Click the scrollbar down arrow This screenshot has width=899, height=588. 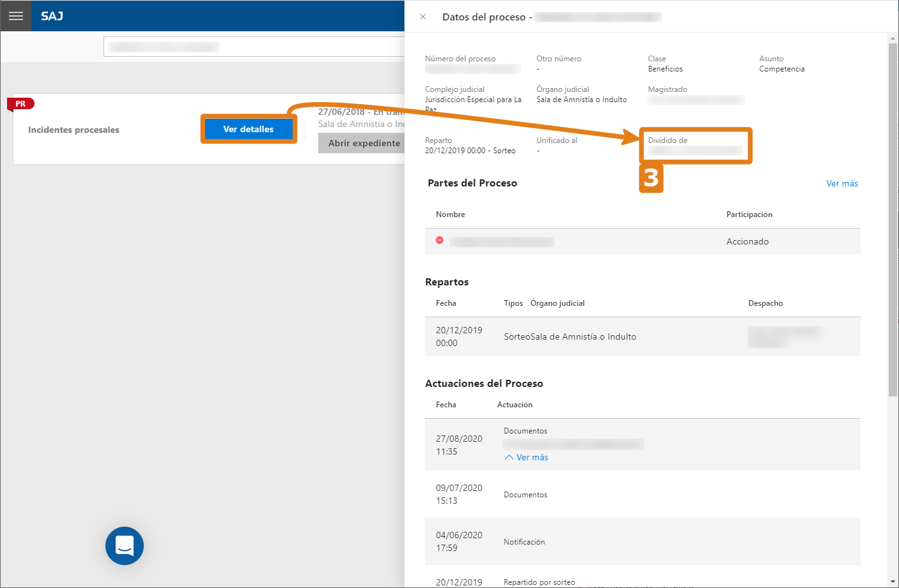pos(893,582)
